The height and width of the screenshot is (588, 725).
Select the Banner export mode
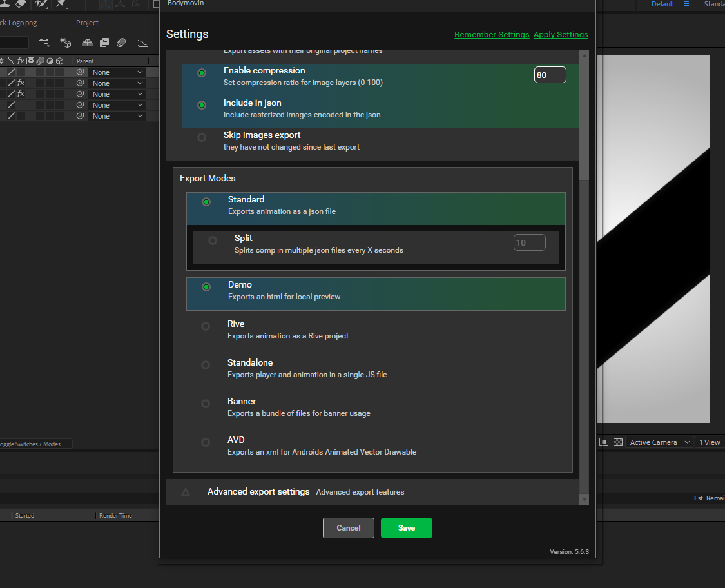click(206, 404)
